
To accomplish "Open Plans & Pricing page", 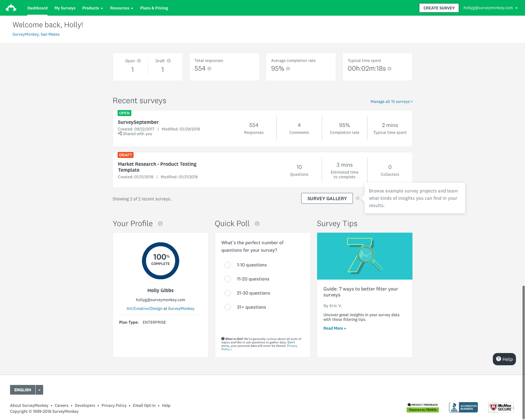I will [154, 8].
